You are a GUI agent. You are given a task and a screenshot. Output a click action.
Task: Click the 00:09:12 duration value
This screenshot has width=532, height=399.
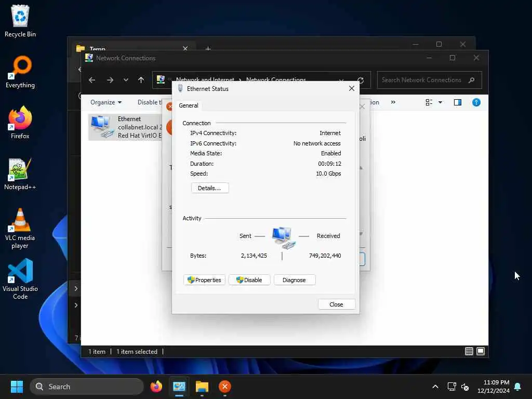point(329,164)
